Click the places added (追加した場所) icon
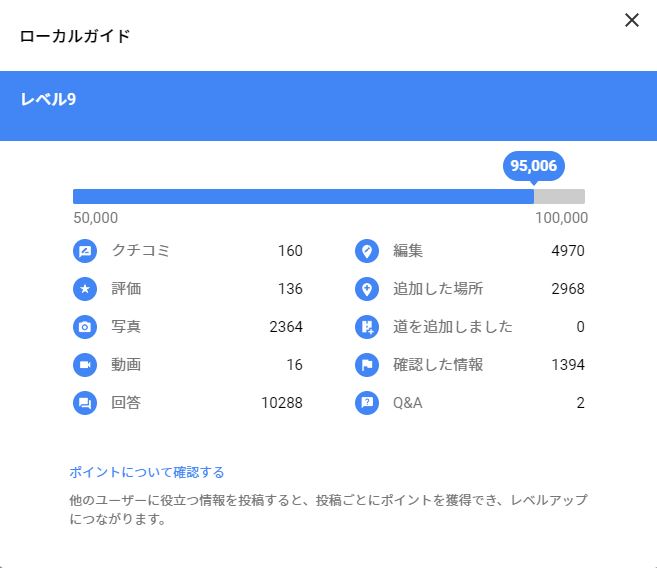Viewport: 657px width, 568px height. (367, 289)
